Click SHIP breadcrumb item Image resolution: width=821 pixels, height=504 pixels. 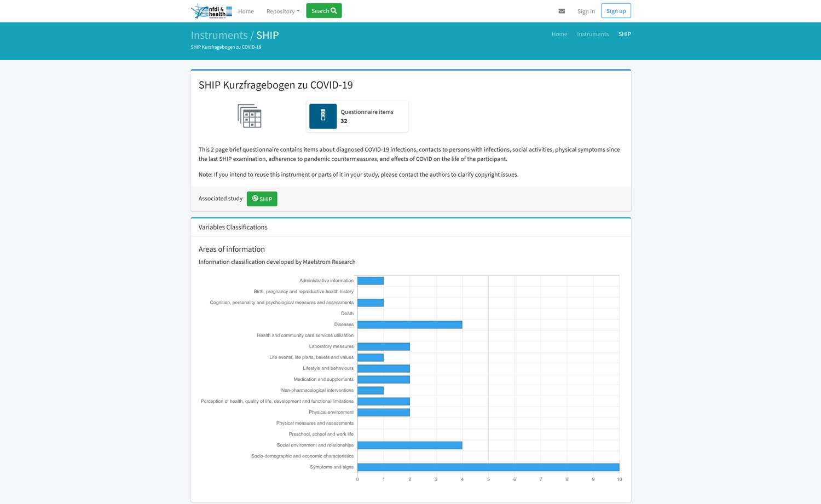(625, 34)
